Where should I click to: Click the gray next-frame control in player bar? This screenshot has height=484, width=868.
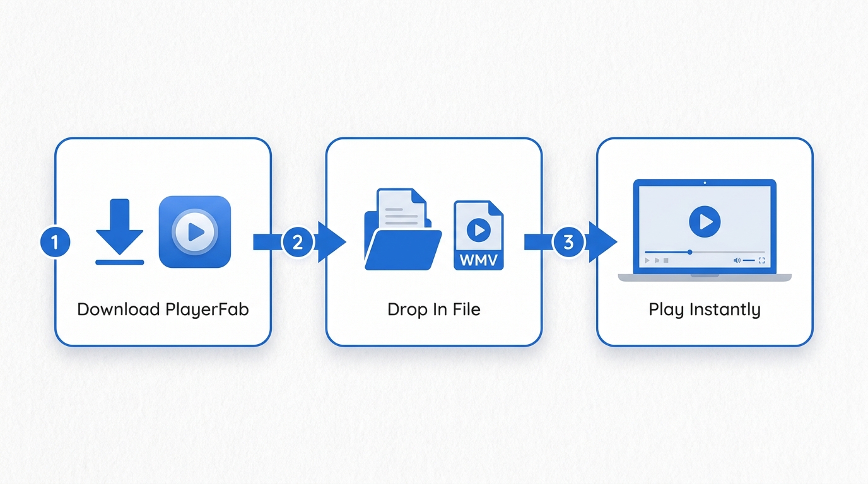(657, 260)
